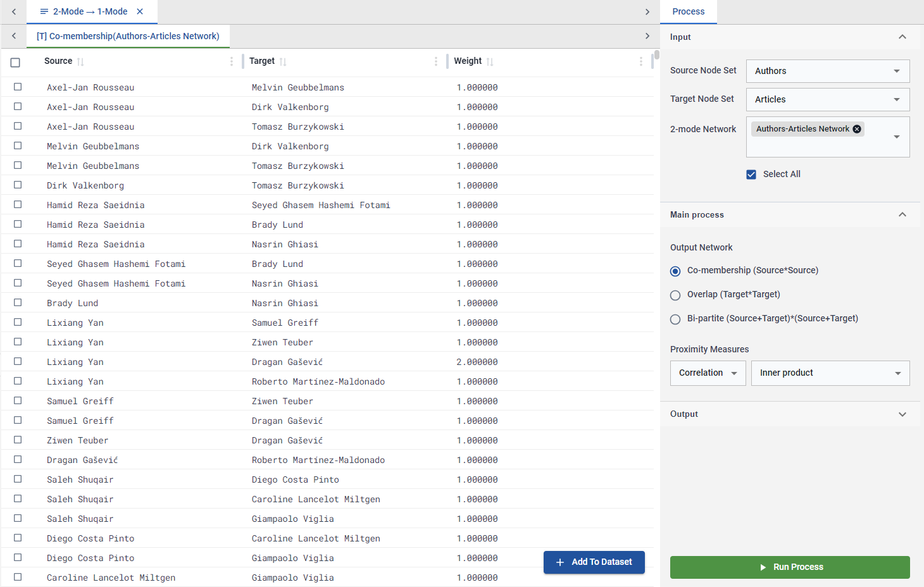This screenshot has width=924, height=587.
Task: Open the Inner product measure dropdown
Action: coord(830,373)
